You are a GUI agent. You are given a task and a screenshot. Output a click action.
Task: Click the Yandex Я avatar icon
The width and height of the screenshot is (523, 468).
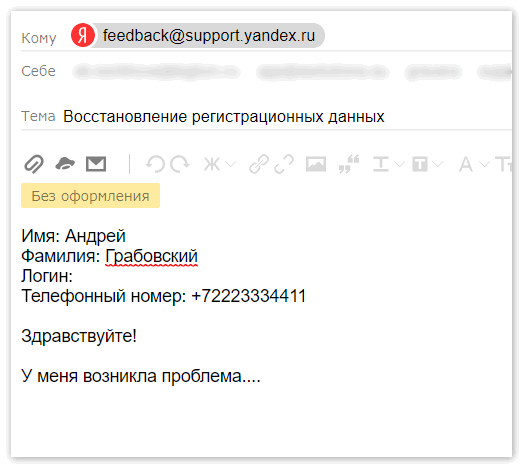83,35
